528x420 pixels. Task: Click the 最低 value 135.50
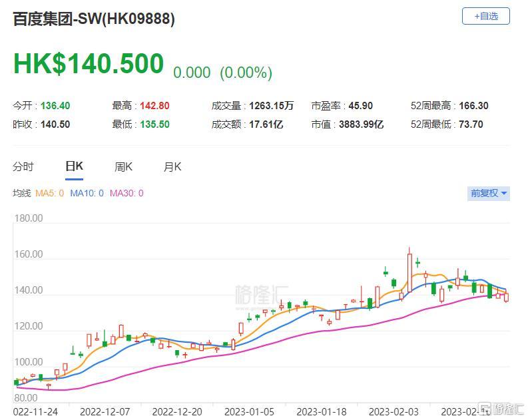(x=154, y=124)
